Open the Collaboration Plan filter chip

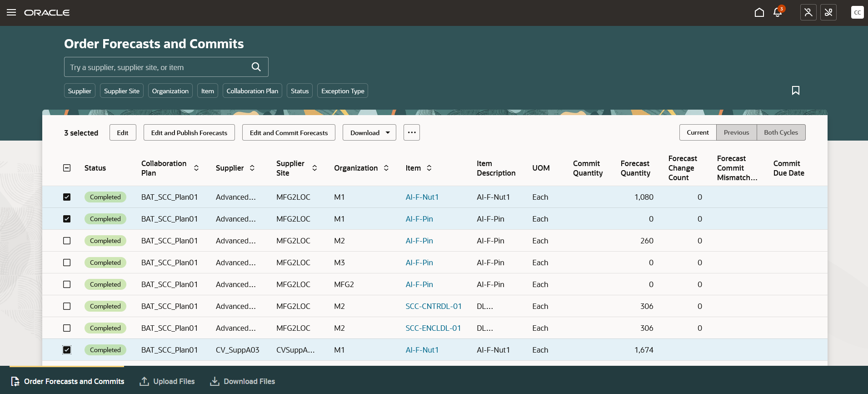(252, 91)
